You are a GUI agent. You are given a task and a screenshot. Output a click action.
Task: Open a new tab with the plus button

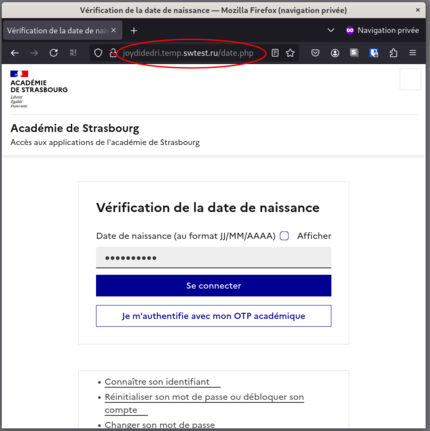click(x=134, y=31)
